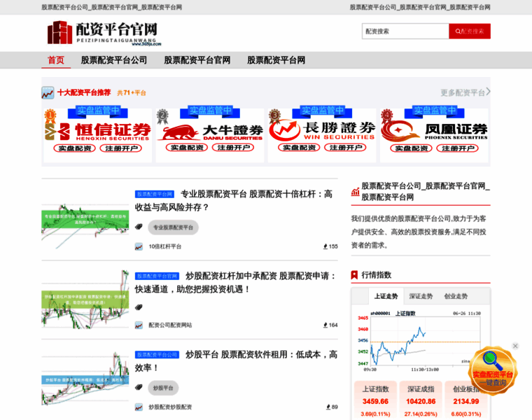The width and height of the screenshot is (532, 420).
Task: Open the 股票配资平台网 navigation item
Action: [276, 60]
